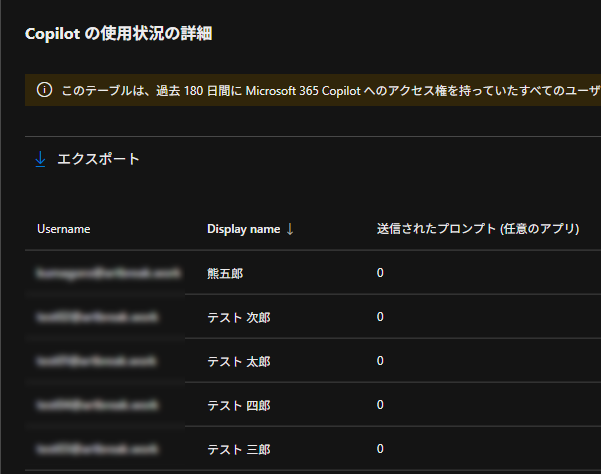Click the info circle icon in banner

coord(44,90)
